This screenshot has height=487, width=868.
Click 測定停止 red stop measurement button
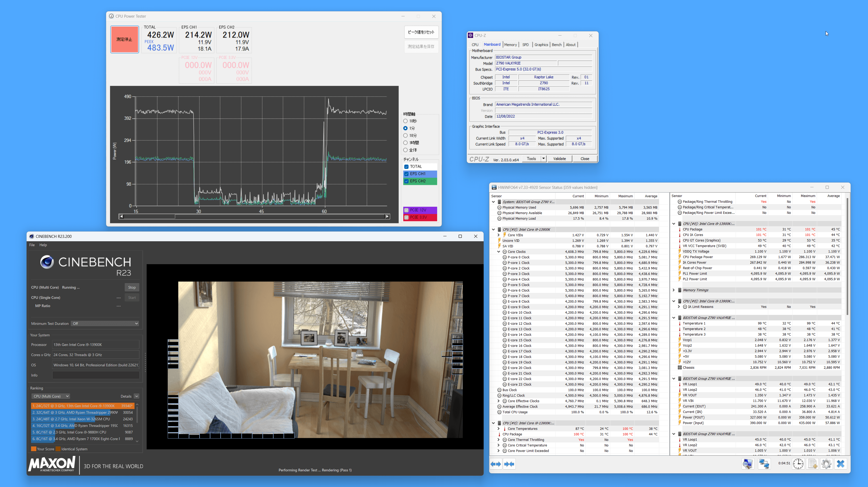[124, 40]
